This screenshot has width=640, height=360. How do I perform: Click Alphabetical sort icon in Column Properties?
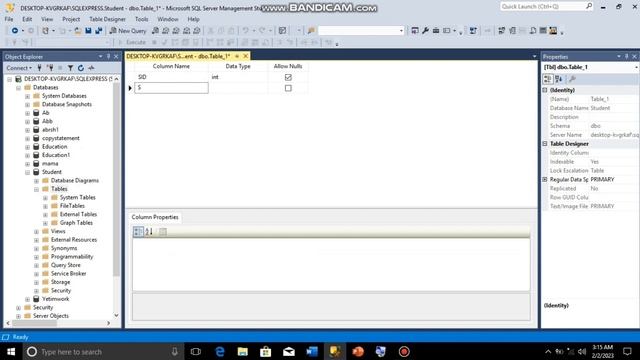[149, 231]
